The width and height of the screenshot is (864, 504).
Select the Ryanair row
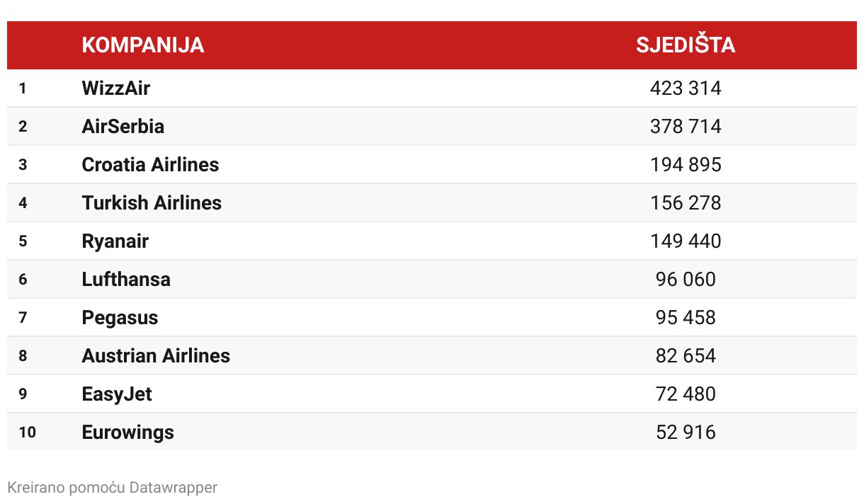[432, 241]
